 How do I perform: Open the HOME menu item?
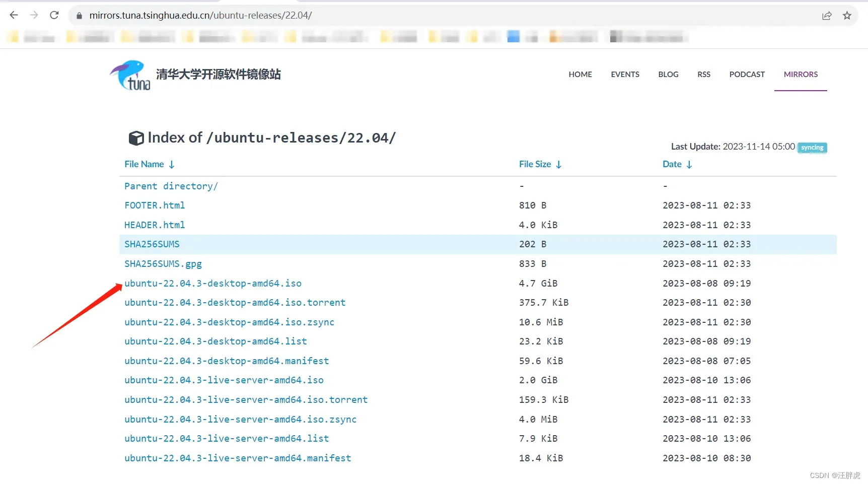click(x=580, y=75)
